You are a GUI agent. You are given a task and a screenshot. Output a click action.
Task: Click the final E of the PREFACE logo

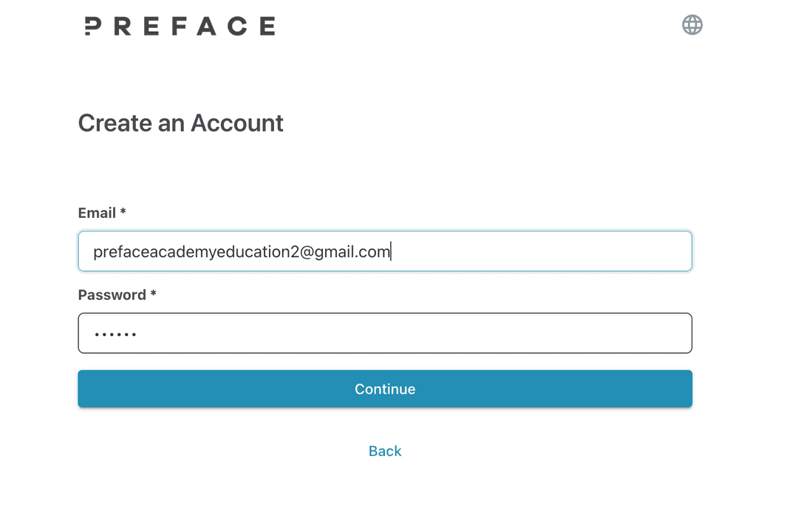click(x=266, y=27)
